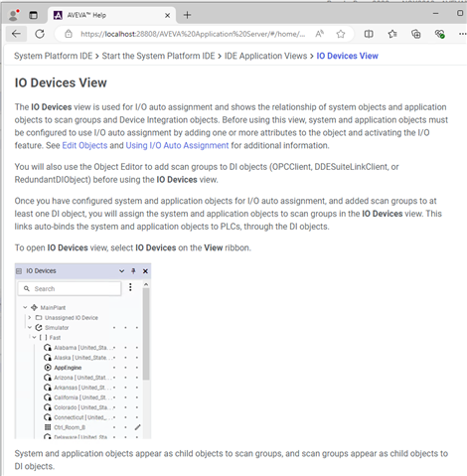Click scroll up arrow in IO Devices panel
Image resolution: width=467 pixels, height=476 pixels.
pos(146,284)
